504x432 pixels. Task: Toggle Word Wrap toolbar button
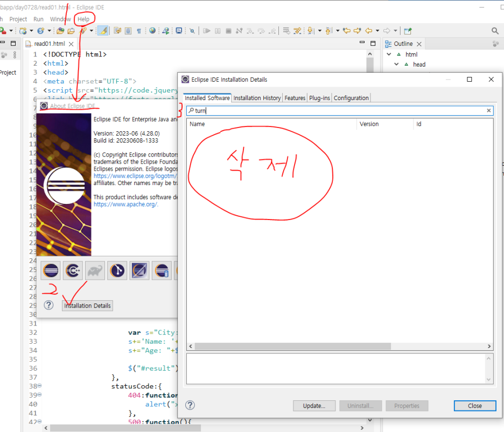click(x=117, y=31)
